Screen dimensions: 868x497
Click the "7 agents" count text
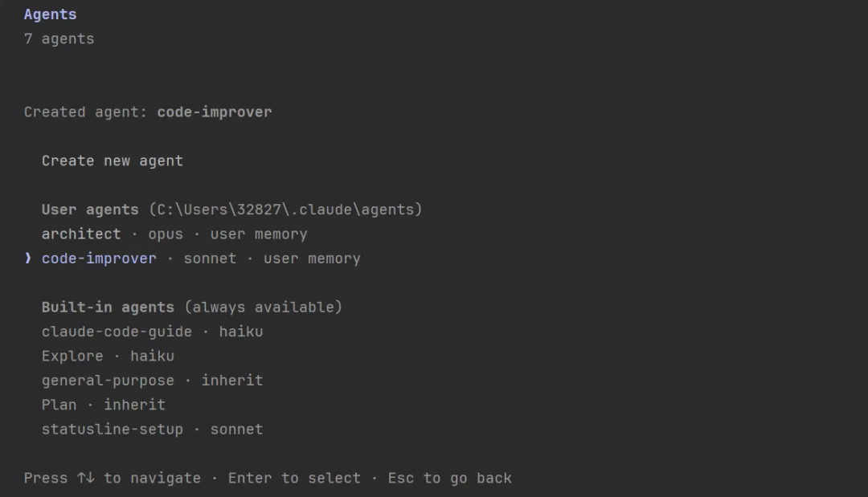(59, 39)
